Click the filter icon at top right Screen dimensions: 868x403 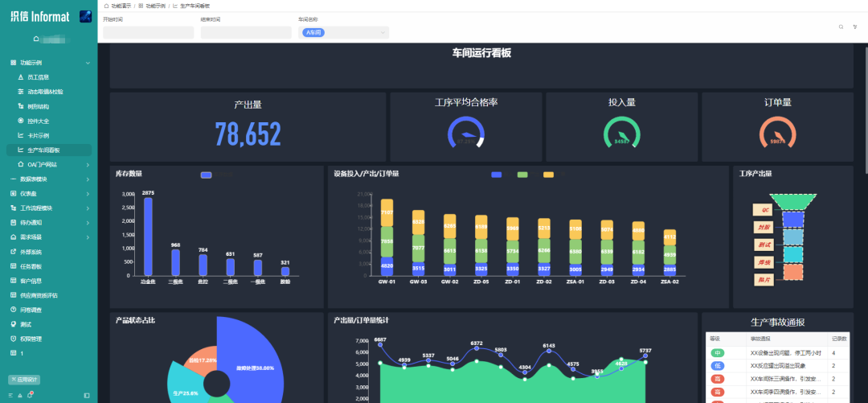[x=855, y=27]
